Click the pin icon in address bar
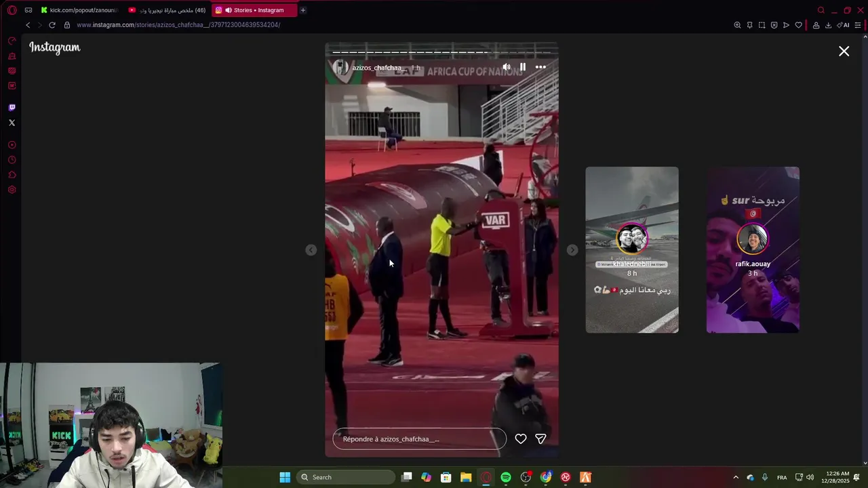 (749, 25)
